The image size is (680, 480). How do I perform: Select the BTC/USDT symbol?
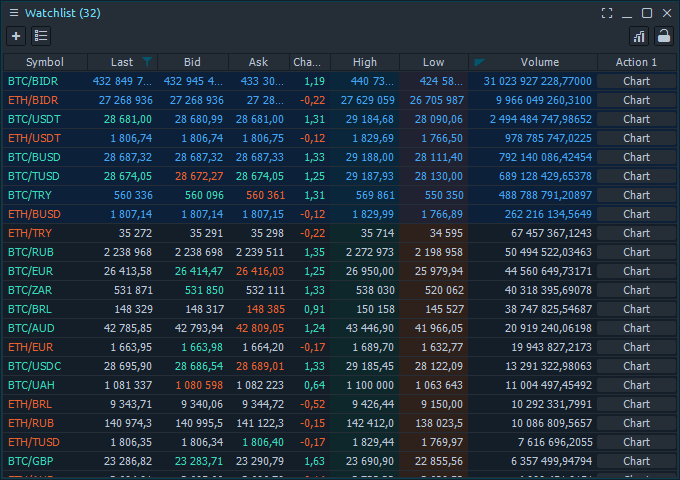click(x=34, y=119)
